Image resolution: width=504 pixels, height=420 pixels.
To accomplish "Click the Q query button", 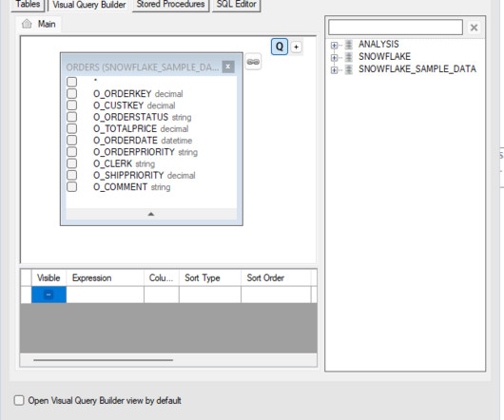I will [x=280, y=47].
